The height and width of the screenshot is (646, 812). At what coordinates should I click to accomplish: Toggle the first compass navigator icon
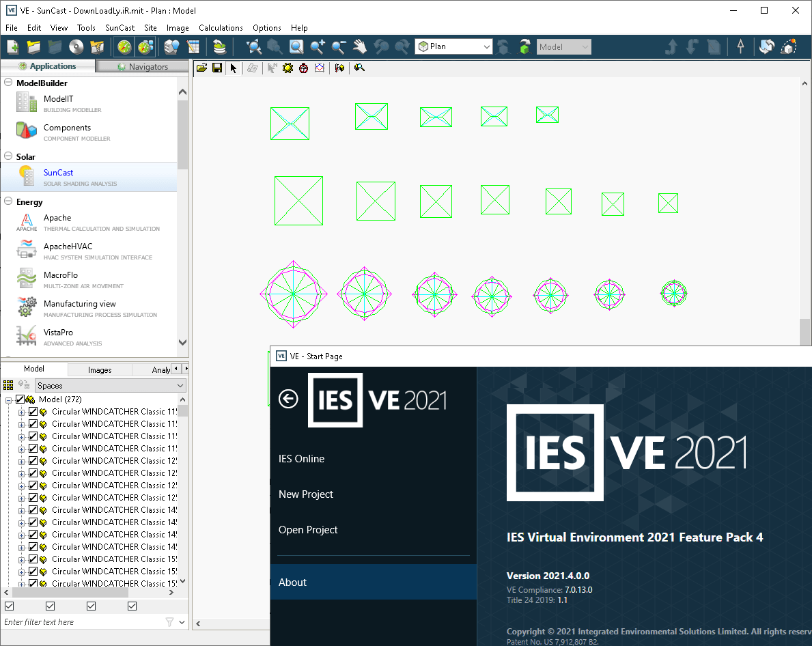click(124, 47)
